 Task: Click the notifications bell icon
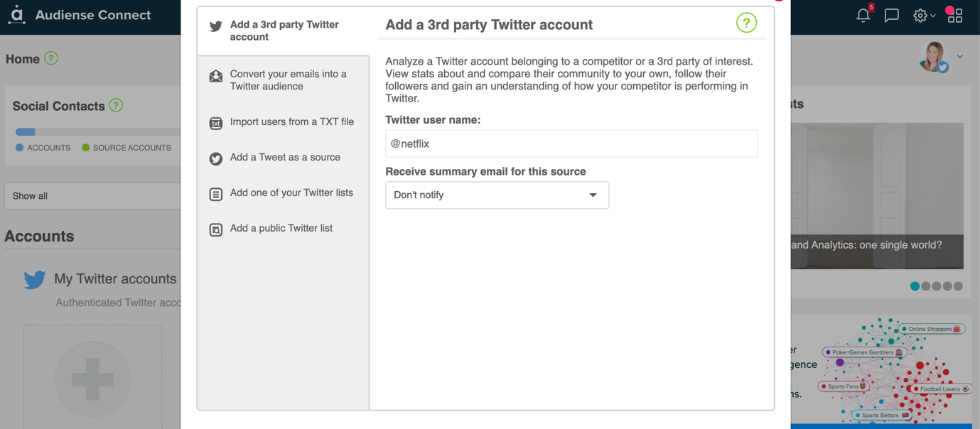[863, 15]
